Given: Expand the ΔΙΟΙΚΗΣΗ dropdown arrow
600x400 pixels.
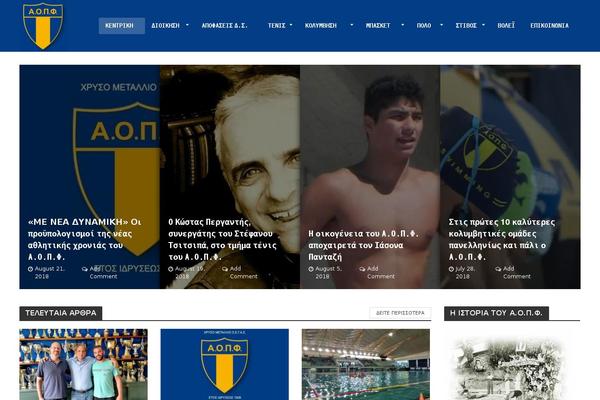Looking at the screenshot, I should pyautogui.click(x=187, y=25).
